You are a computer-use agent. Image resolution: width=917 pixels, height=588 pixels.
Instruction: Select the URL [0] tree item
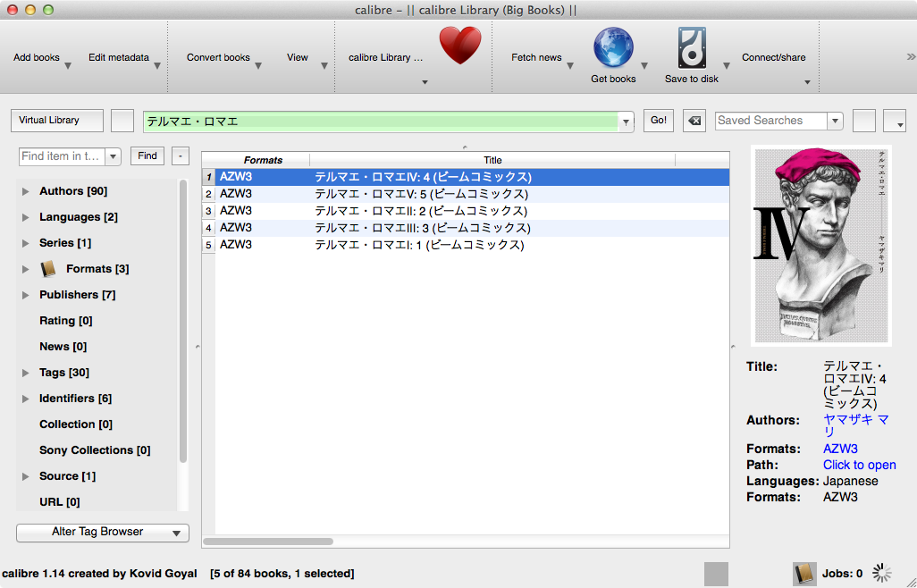[x=59, y=501]
